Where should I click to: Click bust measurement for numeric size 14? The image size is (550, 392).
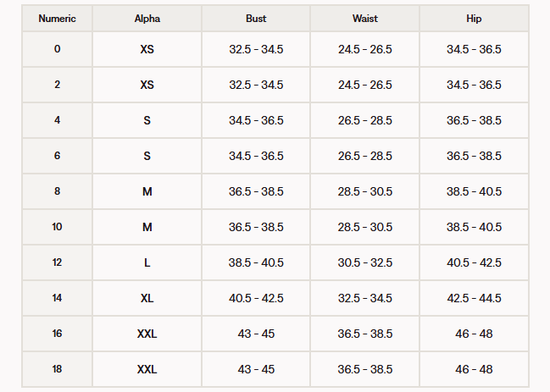click(x=256, y=298)
